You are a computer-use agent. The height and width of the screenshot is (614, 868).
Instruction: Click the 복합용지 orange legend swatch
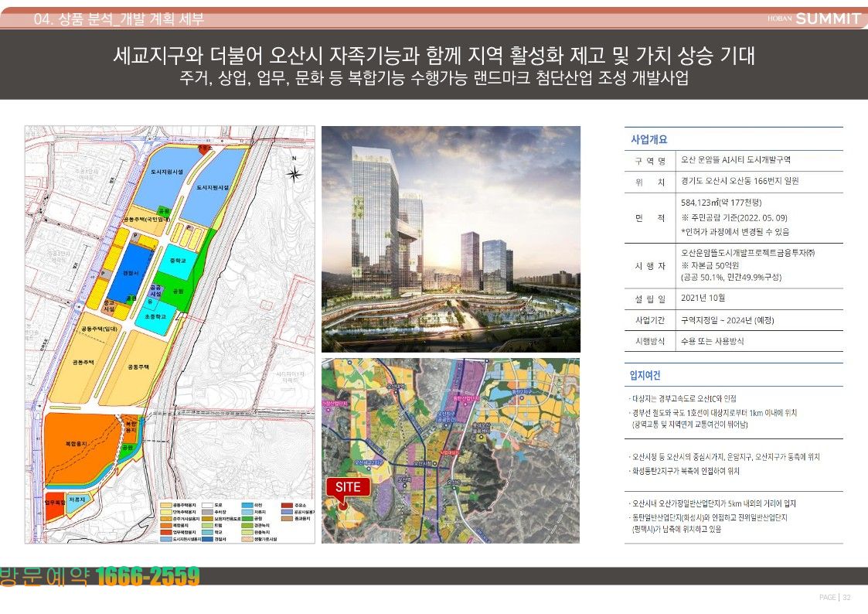166,525
